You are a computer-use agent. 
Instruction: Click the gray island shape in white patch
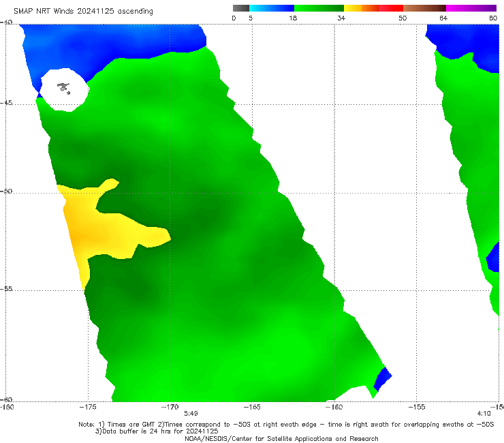[63, 88]
